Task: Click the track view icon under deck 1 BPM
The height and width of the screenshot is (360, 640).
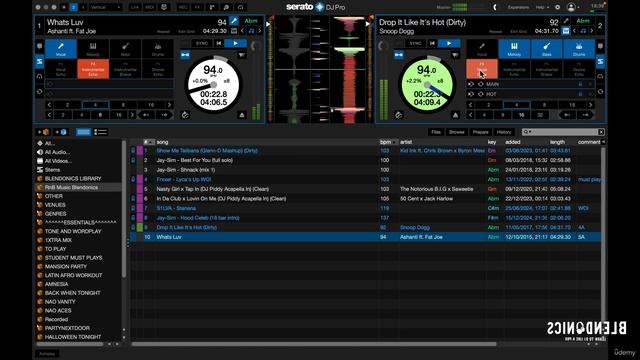Action: tap(234, 31)
